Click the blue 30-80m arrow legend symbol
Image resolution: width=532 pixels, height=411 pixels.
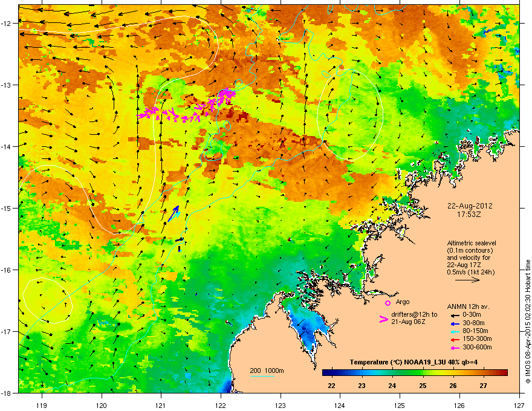(455, 323)
